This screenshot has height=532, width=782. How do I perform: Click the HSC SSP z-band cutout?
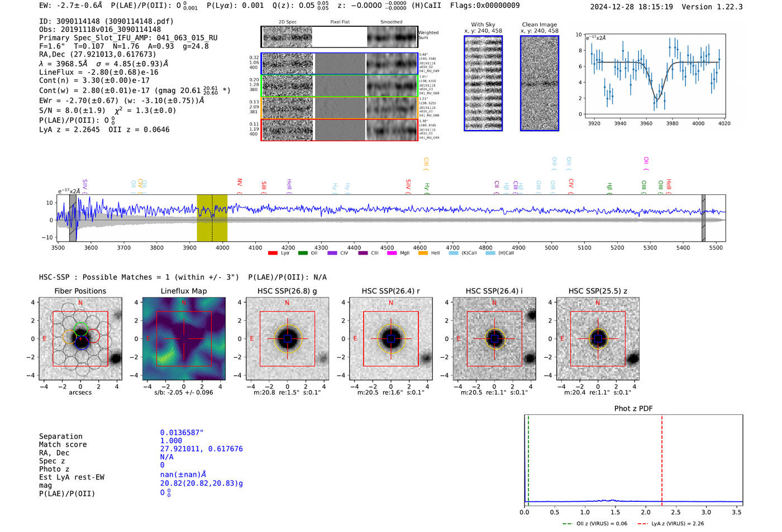pyautogui.click(x=598, y=339)
